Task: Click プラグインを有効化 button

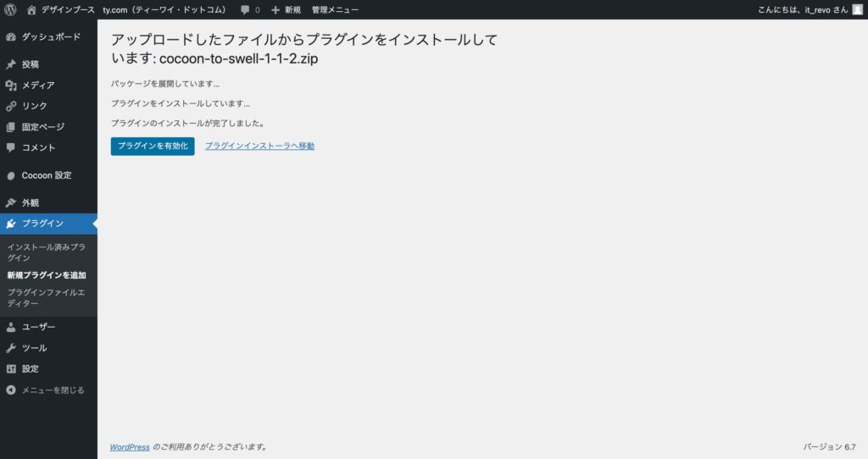Action: click(153, 147)
